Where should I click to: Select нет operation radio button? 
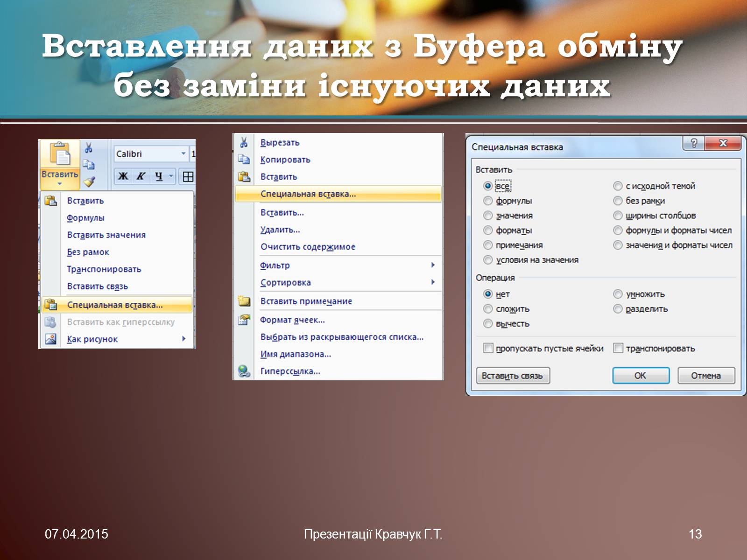coord(488,294)
